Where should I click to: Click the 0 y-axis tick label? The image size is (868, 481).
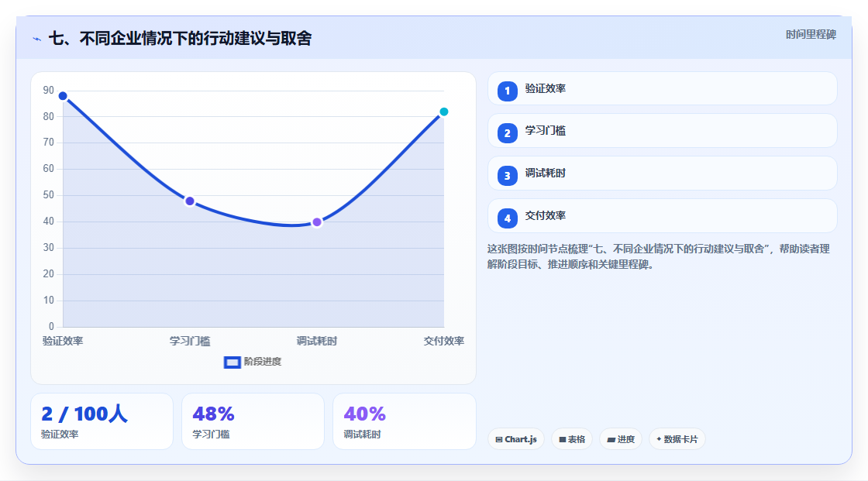[x=51, y=327]
